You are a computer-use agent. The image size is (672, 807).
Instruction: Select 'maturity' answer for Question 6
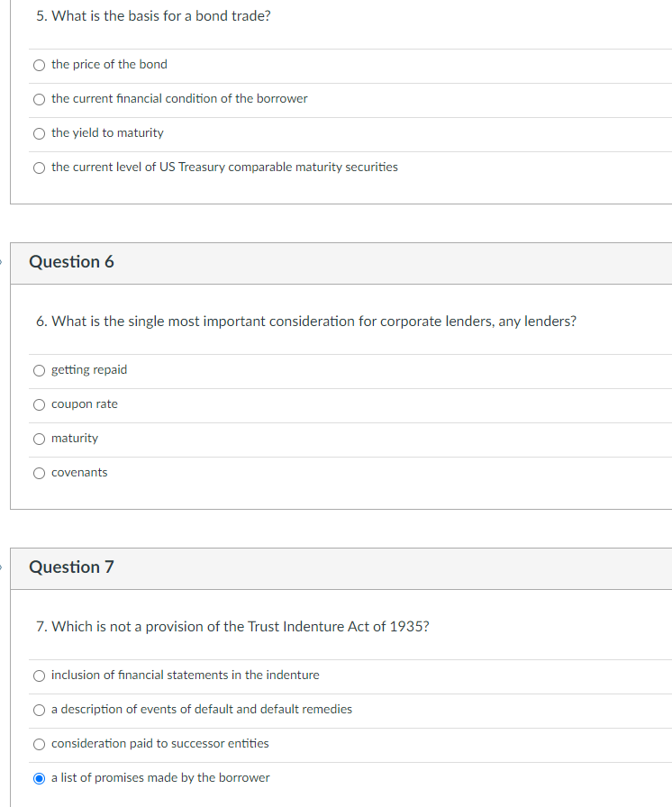[x=40, y=439]
